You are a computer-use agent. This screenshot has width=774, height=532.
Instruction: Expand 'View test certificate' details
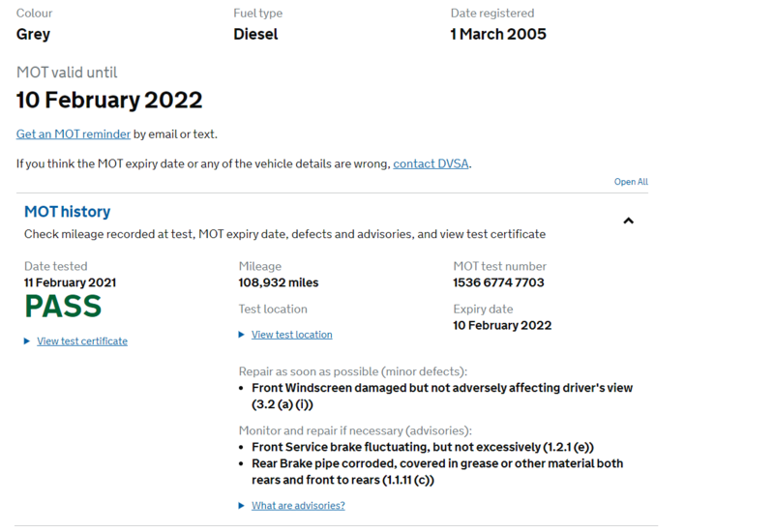tap(82, 341)
